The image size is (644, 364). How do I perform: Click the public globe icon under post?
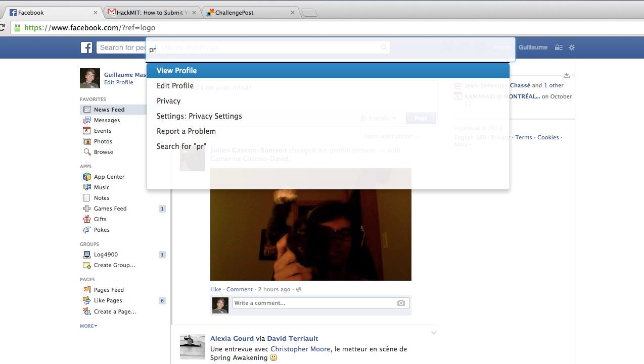point(299,289)
